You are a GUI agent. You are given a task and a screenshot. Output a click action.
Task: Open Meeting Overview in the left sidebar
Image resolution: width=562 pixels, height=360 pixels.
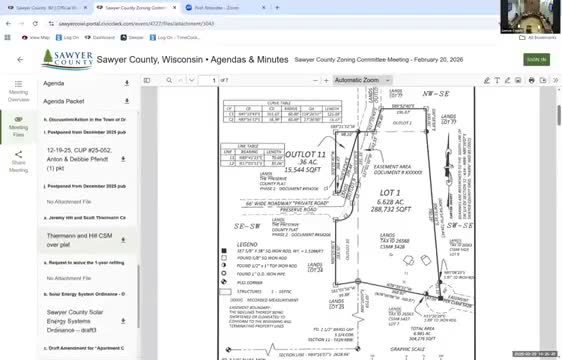pos(18,91)
